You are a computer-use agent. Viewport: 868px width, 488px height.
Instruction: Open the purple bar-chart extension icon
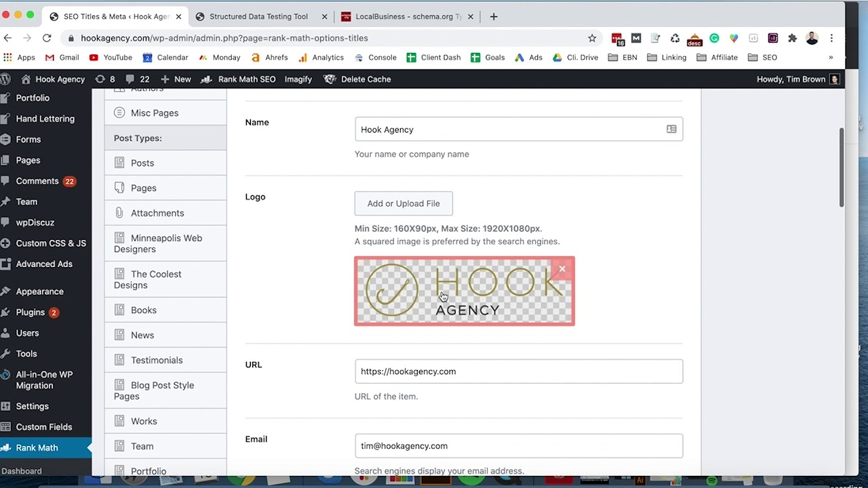tap(772, 38)
